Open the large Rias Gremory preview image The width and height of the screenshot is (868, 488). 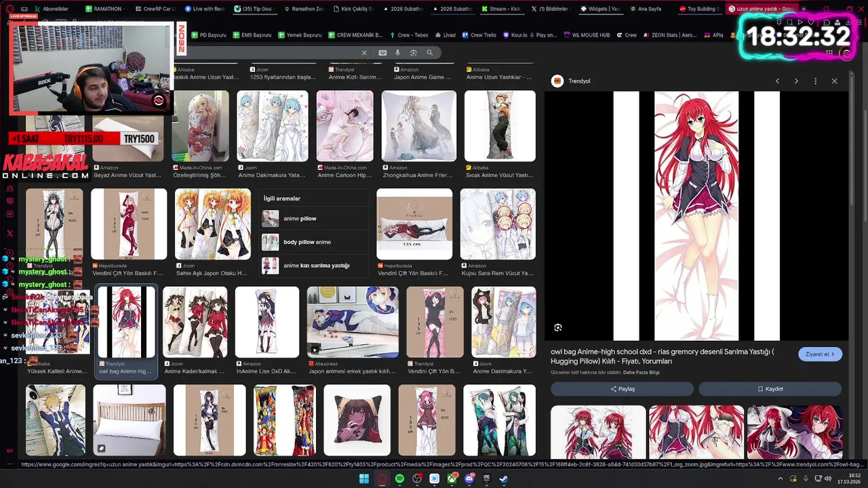[696, 216]
